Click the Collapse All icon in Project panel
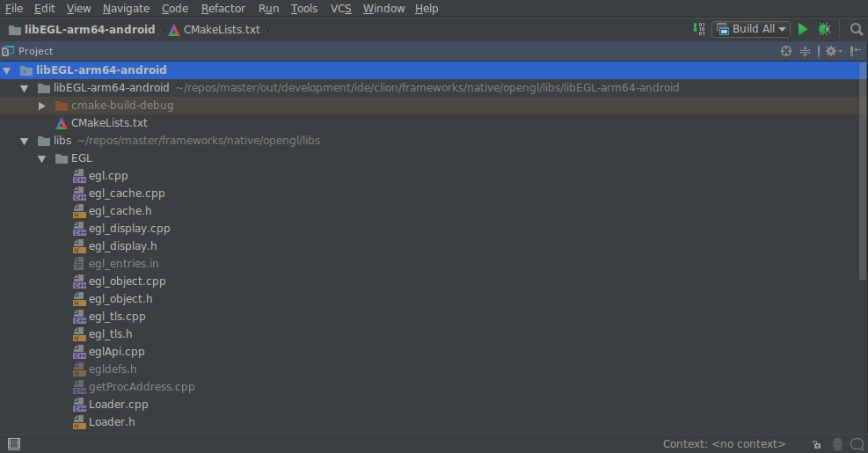 [805, 52]
